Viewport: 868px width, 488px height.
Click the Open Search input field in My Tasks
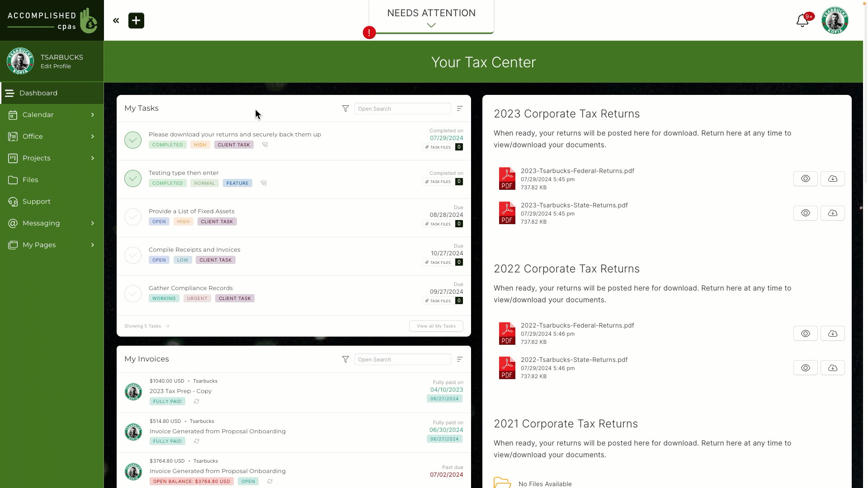402,108
